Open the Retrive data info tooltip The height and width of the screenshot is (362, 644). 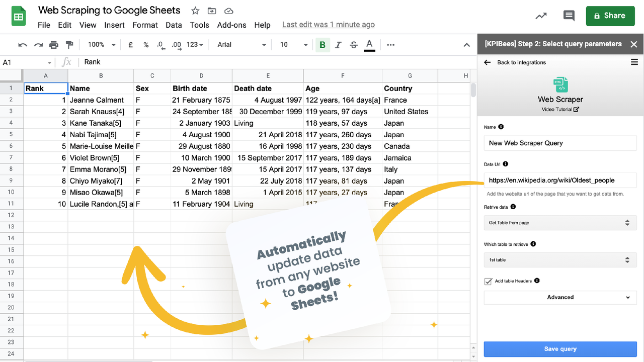click(513, 207)
